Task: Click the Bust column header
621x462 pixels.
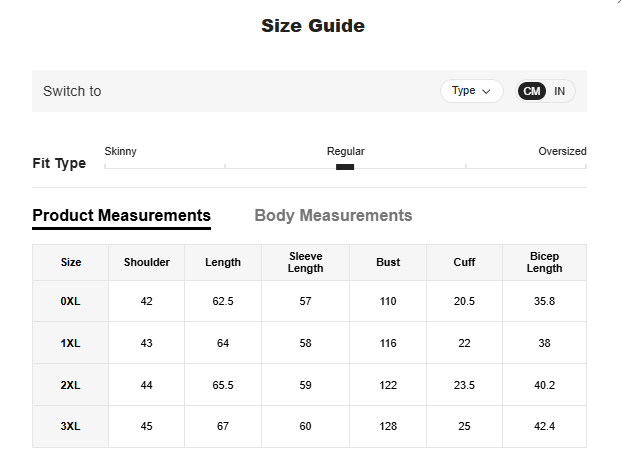Action: pyautogui.click(x=388, y=263)
